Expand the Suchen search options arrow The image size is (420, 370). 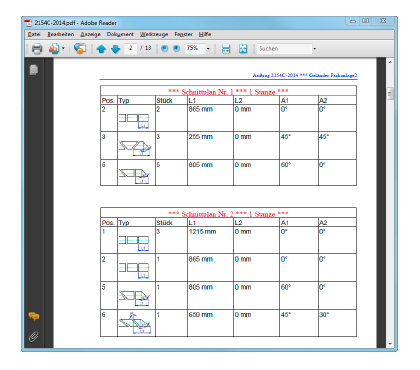314,49
